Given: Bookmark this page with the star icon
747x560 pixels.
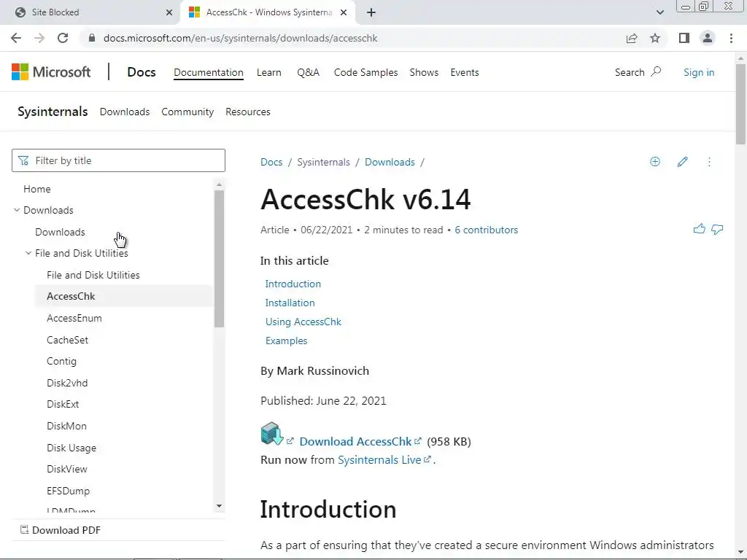Looking at the screenshot, I should 655,38.
